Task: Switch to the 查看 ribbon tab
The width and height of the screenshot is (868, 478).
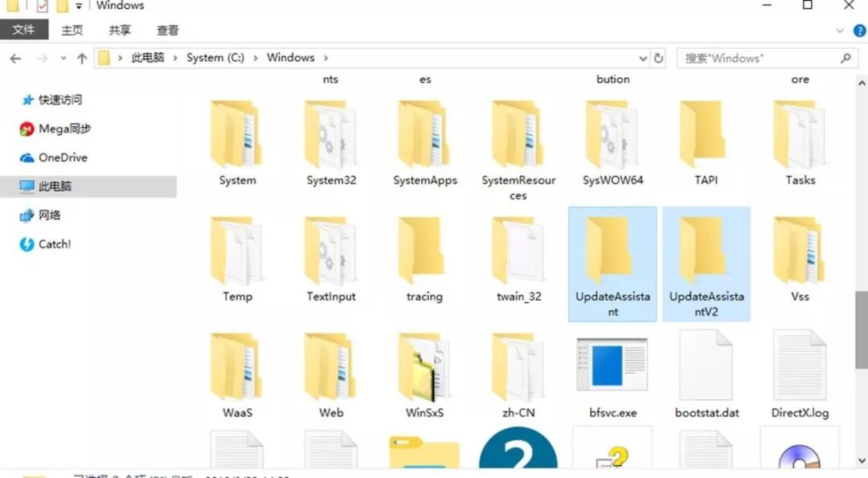Action: coord(167,30)
